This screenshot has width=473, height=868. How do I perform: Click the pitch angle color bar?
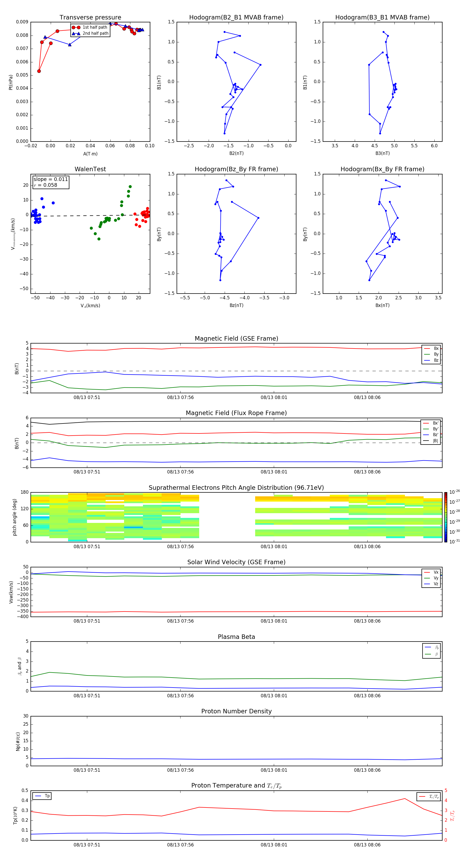(x=446, y=517)
